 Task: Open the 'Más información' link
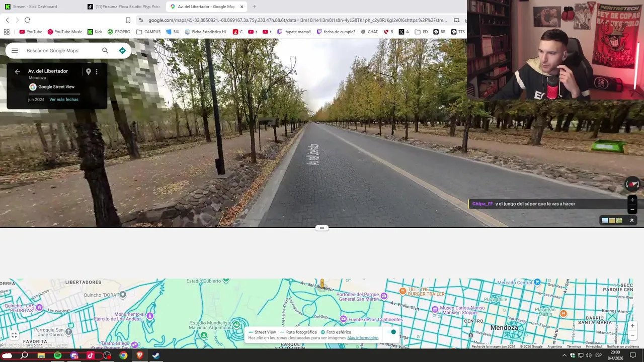[x=363, y=338]
